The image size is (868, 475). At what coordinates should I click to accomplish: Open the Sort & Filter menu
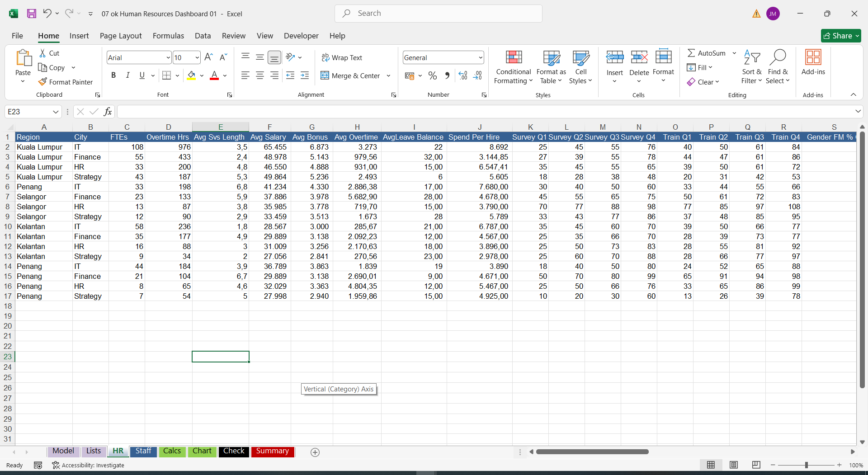pyautogui.click(x=752, y=67)
